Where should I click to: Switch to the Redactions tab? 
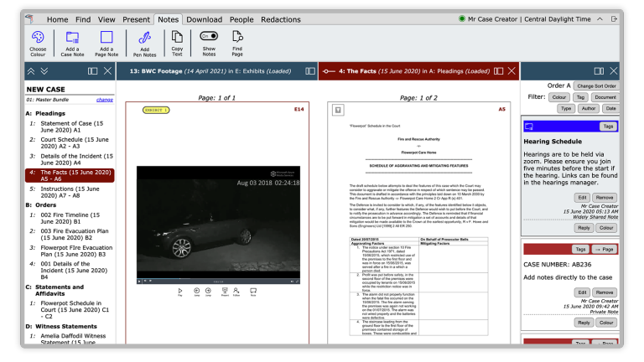coord(281,18)
